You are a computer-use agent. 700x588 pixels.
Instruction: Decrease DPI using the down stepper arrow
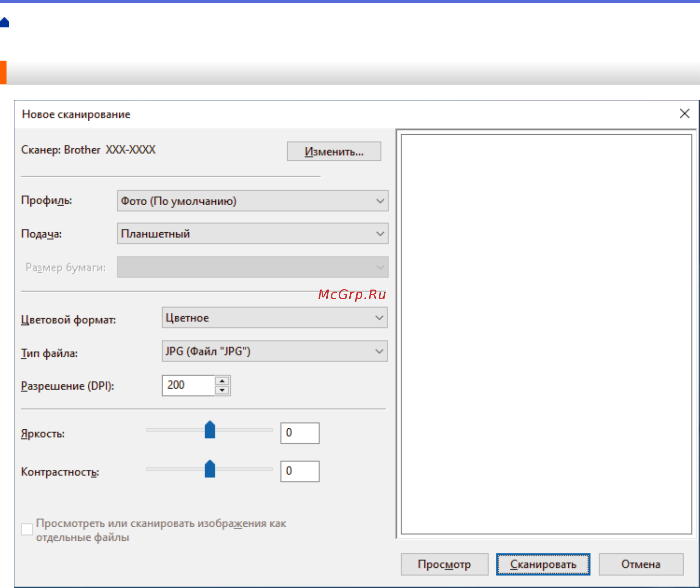click(x=221, y=391)
